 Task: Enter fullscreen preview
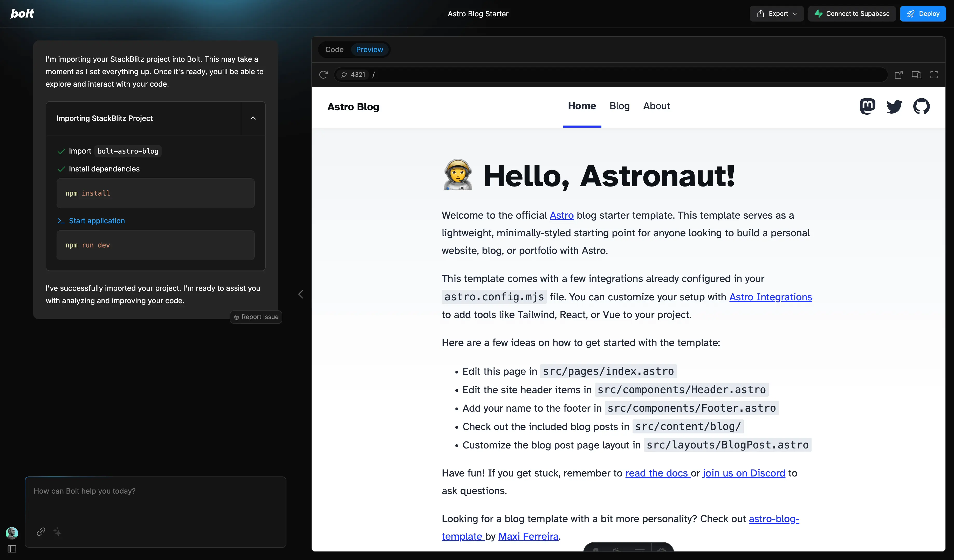coord(934,74)
